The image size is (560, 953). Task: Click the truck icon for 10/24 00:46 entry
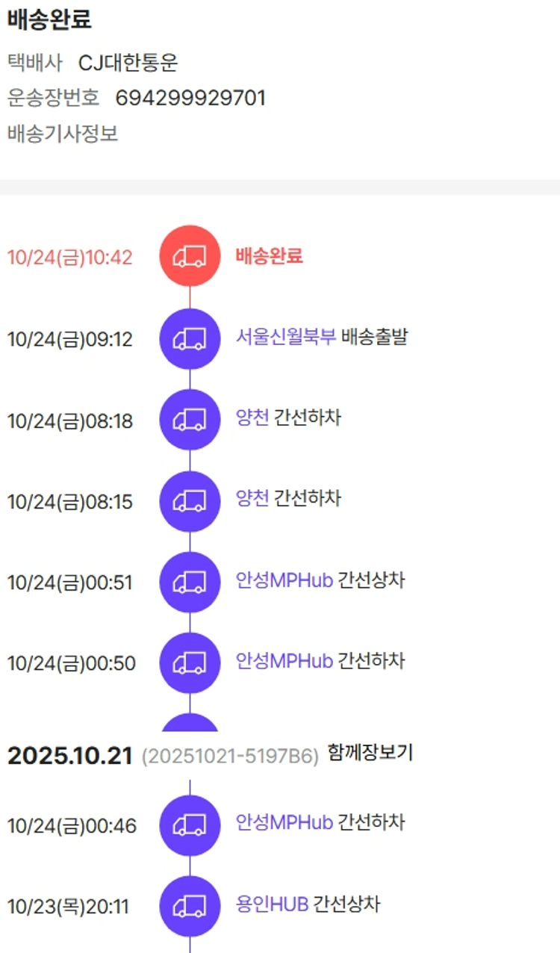(190, 825)
